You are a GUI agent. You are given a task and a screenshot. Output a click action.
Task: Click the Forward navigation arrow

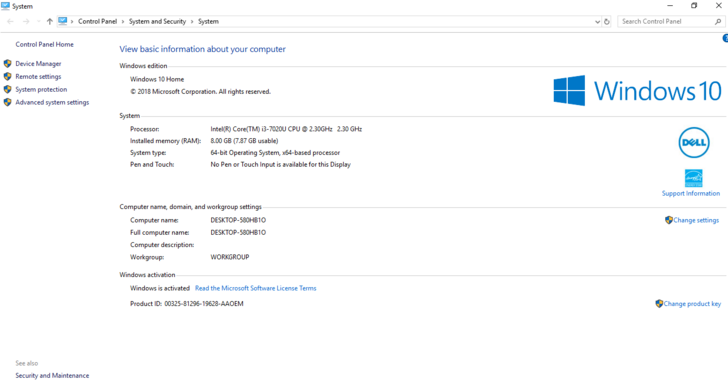click(26, 21)
